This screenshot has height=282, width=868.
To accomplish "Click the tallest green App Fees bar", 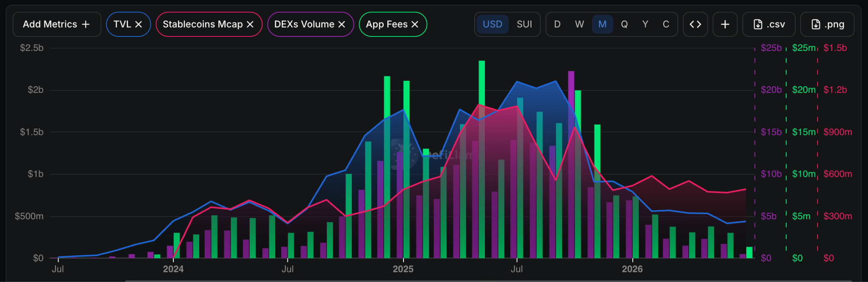I will tap(482, 159).
